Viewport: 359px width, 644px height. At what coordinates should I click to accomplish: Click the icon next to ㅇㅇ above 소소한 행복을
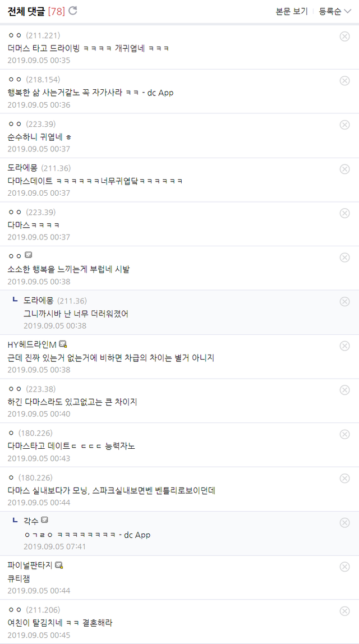[x=29, y=255]
